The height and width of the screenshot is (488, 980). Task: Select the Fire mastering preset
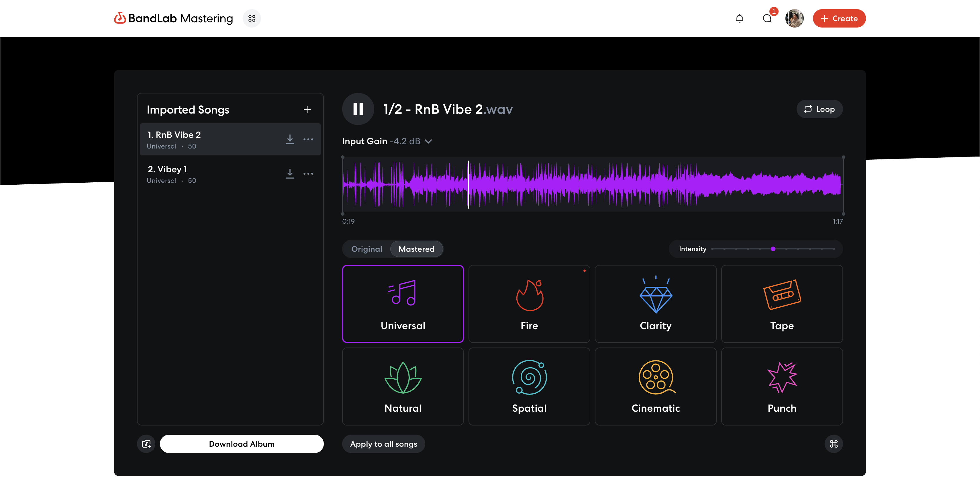(x=529, y=304)
